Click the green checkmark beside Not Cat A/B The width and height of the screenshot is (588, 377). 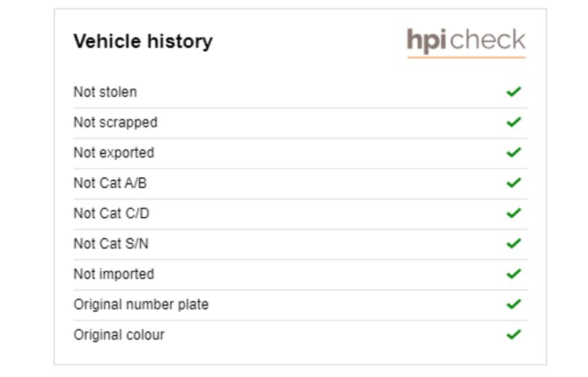pyautogui.click(x=514, y=183)
